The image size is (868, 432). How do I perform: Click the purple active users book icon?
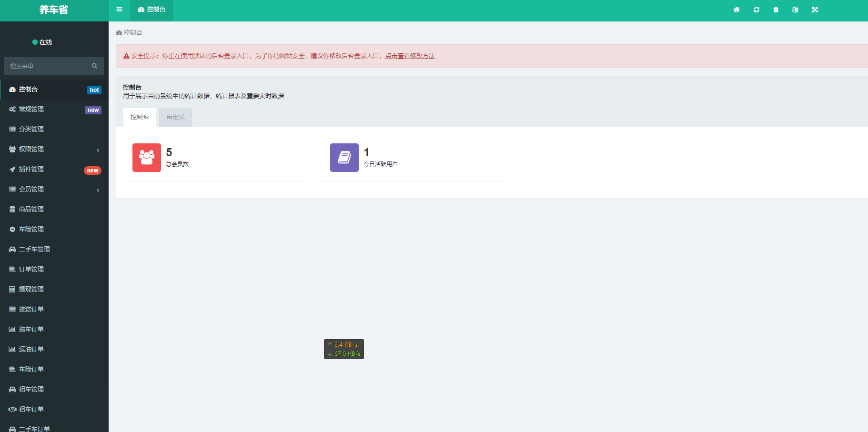tap(344, 158)
